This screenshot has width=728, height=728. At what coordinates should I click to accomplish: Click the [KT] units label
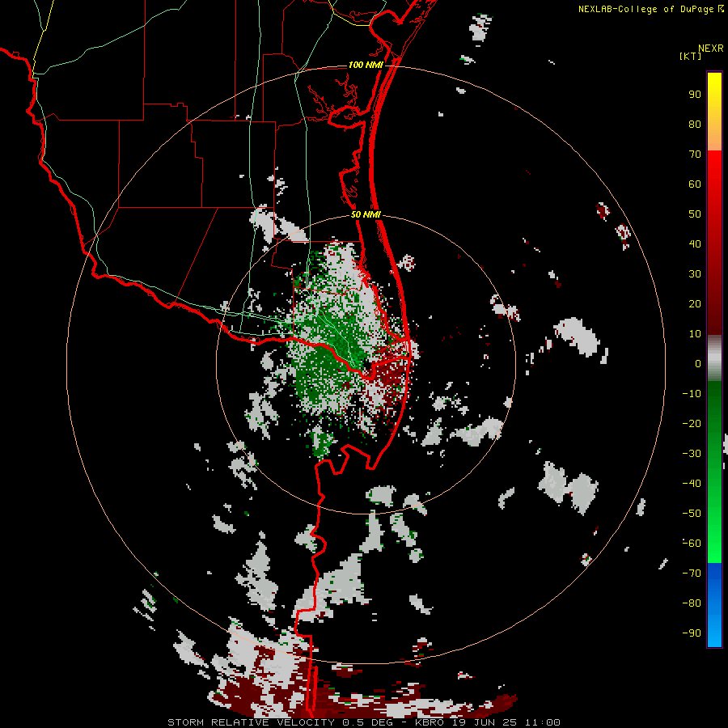pos(691,56)
